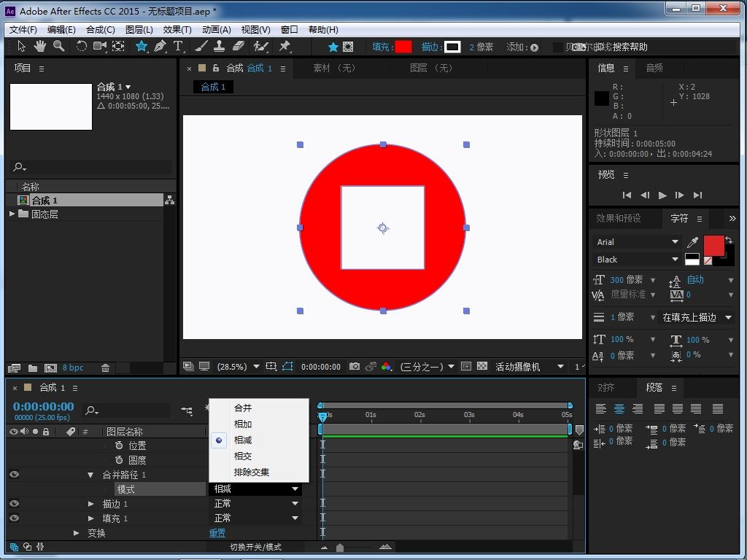
Task: Click the eyedropper in the Character panel
Action: pos(692,242)
